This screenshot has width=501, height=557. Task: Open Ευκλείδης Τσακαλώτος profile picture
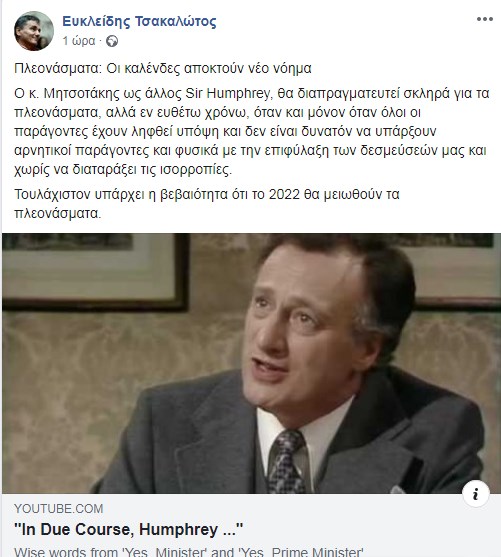[x=34, y=31]
